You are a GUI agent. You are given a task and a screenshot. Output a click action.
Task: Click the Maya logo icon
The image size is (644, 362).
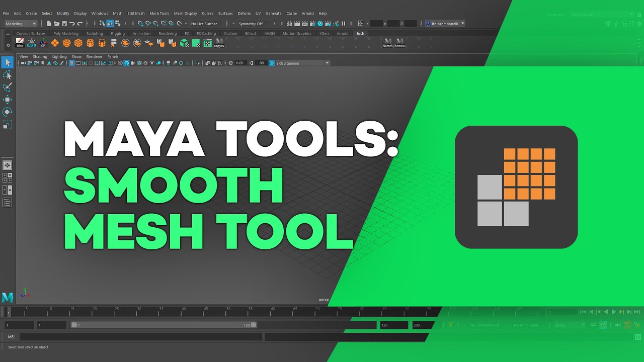(x=8, y=297)
